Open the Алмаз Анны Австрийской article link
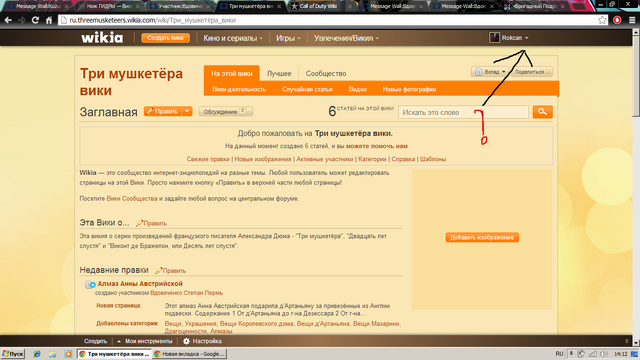 pyautogui.click(x=140, y=284)
